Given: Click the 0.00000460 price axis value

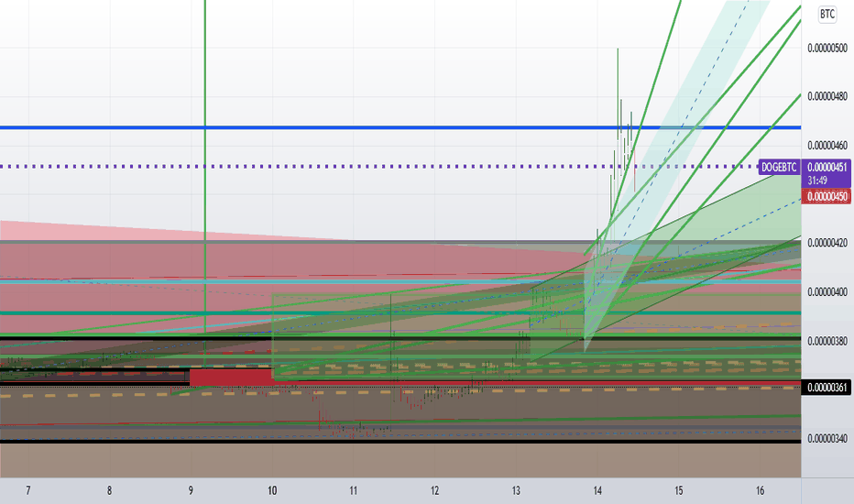Looking at the screenshot, I should (827, 146).
